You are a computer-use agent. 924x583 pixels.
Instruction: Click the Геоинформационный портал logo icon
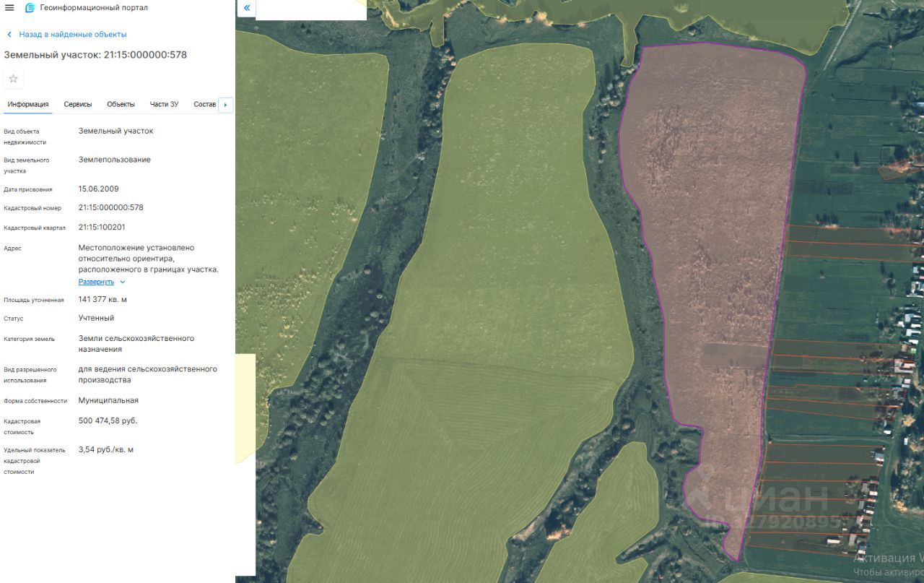coord(30,8)
